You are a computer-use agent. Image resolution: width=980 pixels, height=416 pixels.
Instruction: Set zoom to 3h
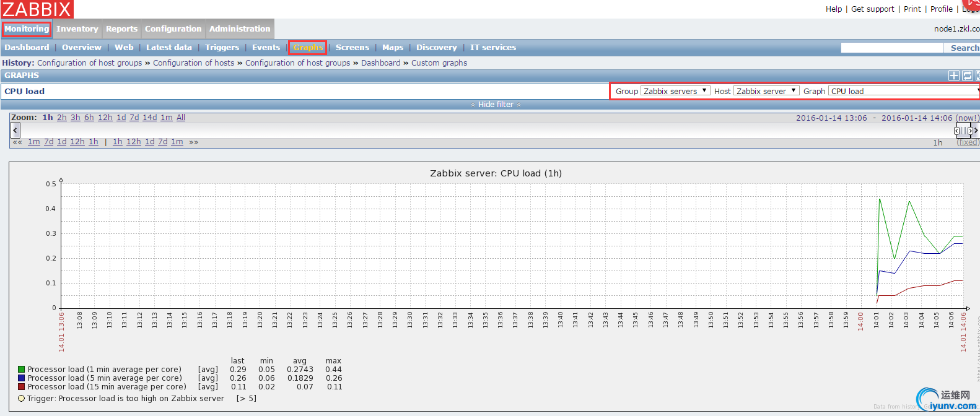pyautogui.click(x=76, y=118)
